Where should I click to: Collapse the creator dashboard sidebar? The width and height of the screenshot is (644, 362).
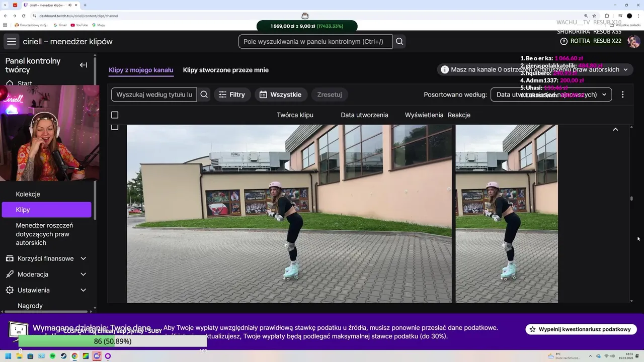[x=84, y=65]
